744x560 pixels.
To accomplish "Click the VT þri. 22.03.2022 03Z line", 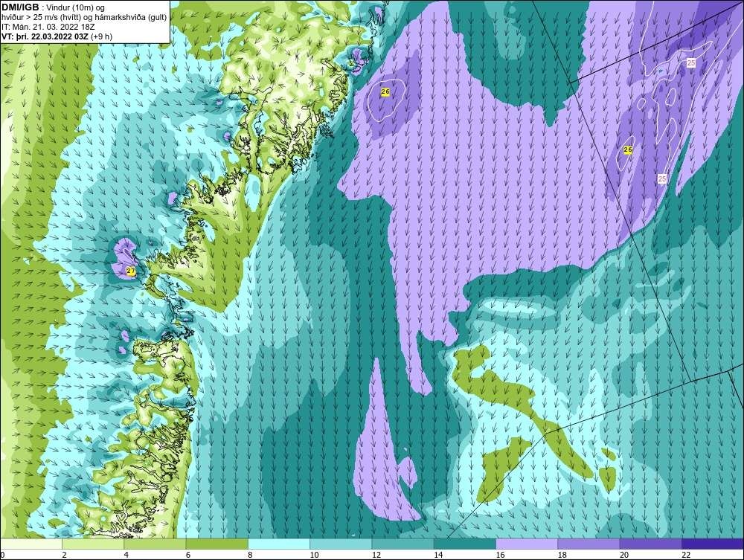I will coord(57,36).
